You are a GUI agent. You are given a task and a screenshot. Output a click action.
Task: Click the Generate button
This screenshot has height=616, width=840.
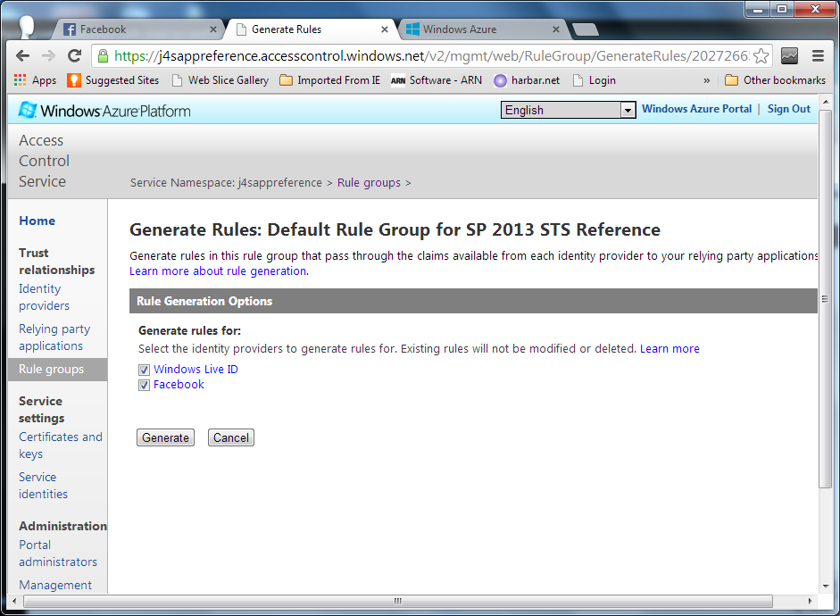pos(165,437)
